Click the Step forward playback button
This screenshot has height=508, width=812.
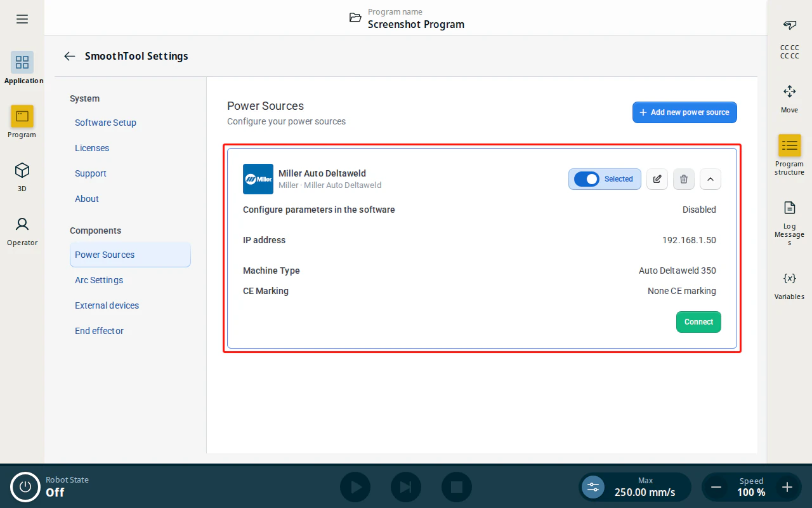[x=406, y=487]
